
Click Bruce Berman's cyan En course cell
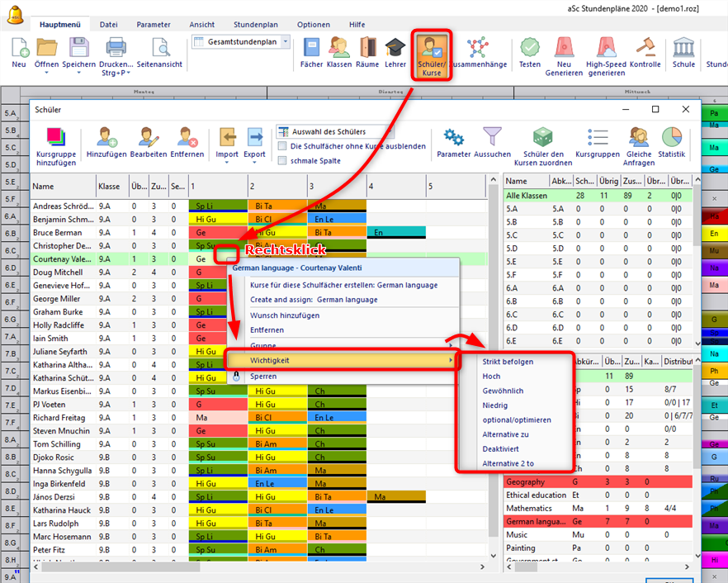tap(396, 232)
